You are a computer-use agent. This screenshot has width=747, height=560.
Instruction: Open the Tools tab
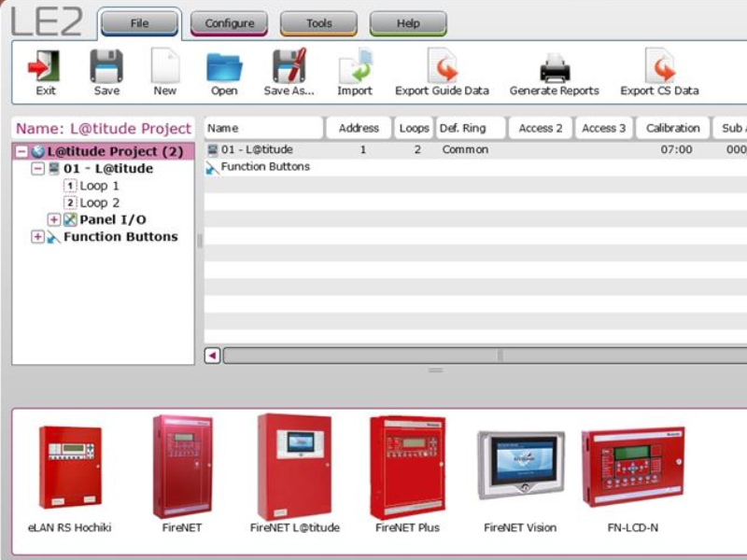(x=318, y=22)
